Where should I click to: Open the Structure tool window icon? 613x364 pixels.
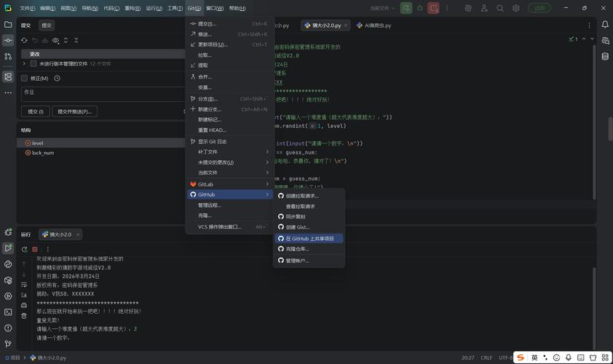pyautogui.click(x=8, y=76)
